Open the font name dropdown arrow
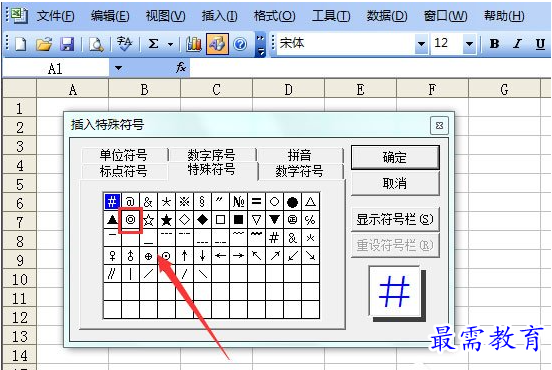 click(421, 44)
